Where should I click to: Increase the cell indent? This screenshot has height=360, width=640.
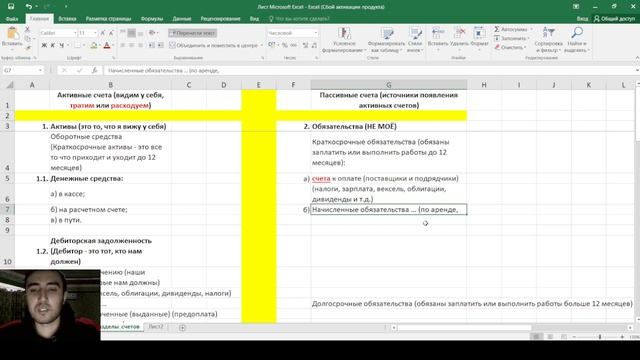pyautogui.click(x=160, y=45)
